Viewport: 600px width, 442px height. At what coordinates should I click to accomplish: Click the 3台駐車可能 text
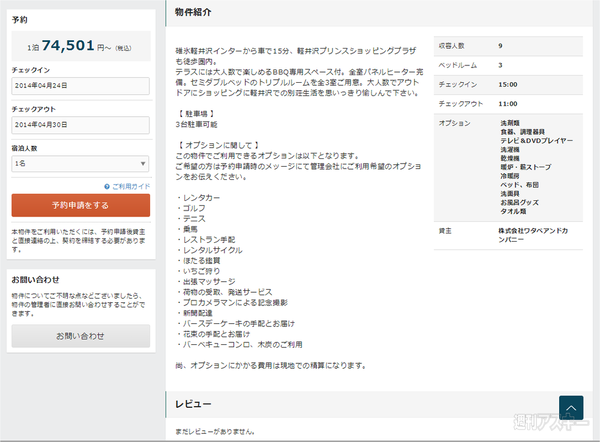tap(196, 124)
